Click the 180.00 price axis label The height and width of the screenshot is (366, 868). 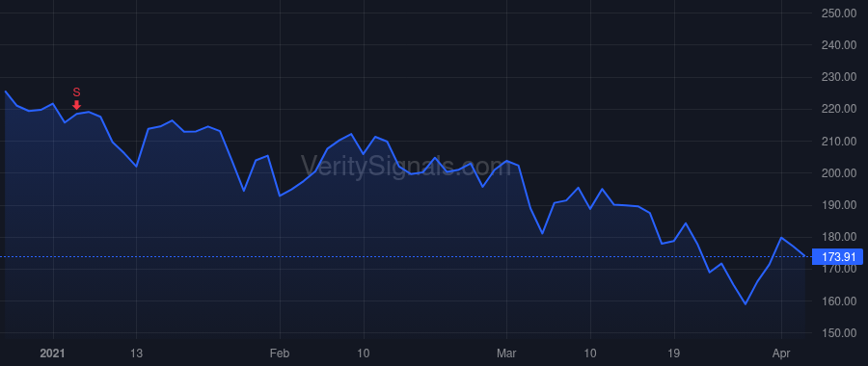click(x=839, y=237)
